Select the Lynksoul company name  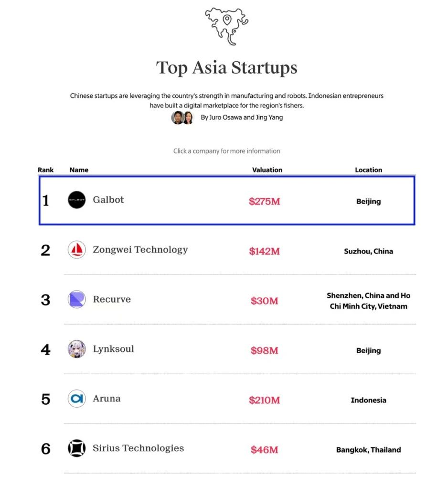pos(113,349)
